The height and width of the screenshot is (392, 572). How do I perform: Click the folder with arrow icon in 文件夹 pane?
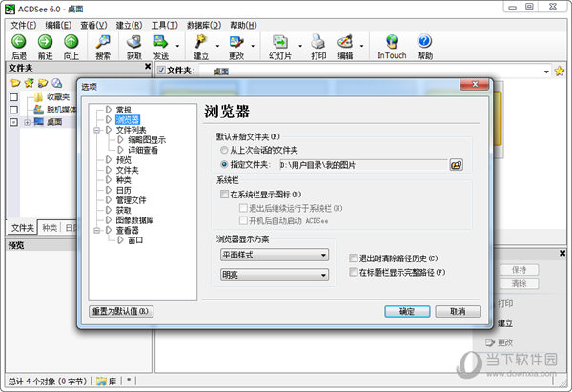(43, 83)
